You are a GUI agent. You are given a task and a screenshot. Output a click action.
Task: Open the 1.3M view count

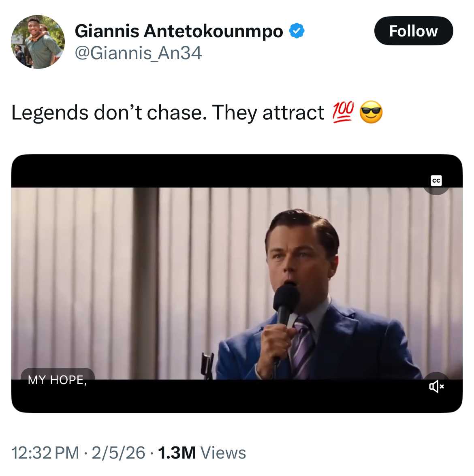click(177, 453)
